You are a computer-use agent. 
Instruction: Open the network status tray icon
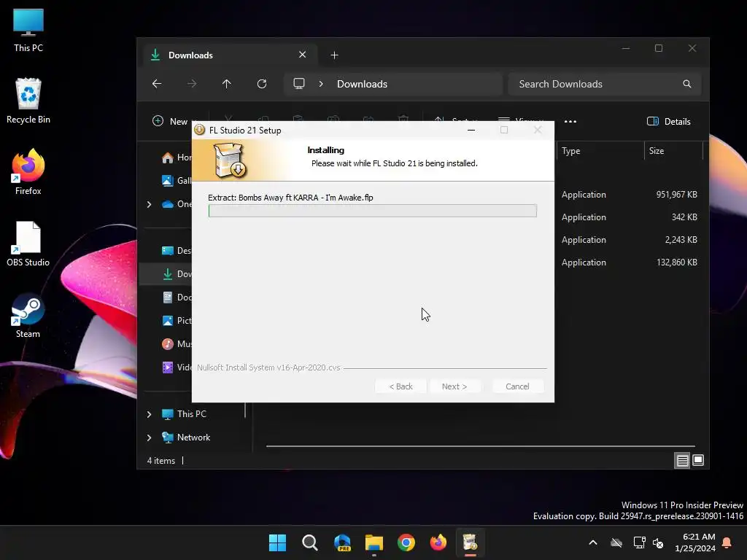639,542
